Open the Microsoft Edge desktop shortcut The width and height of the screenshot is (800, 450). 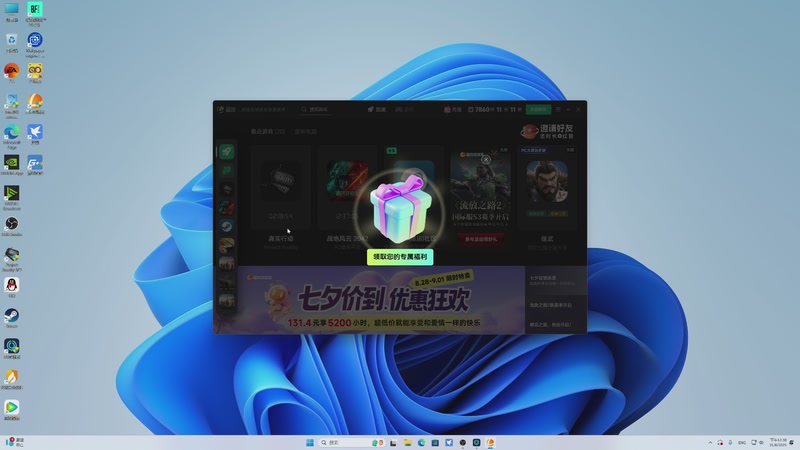click(x=12, y=136)
